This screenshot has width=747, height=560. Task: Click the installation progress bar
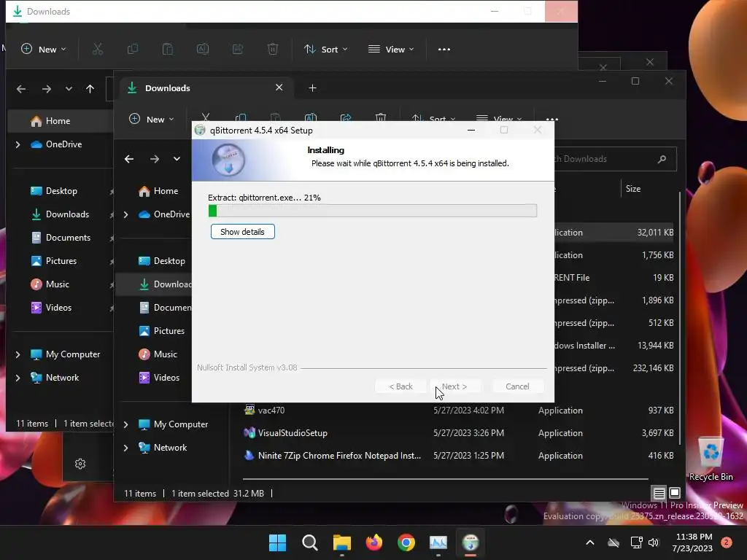(x=373, y=211)
